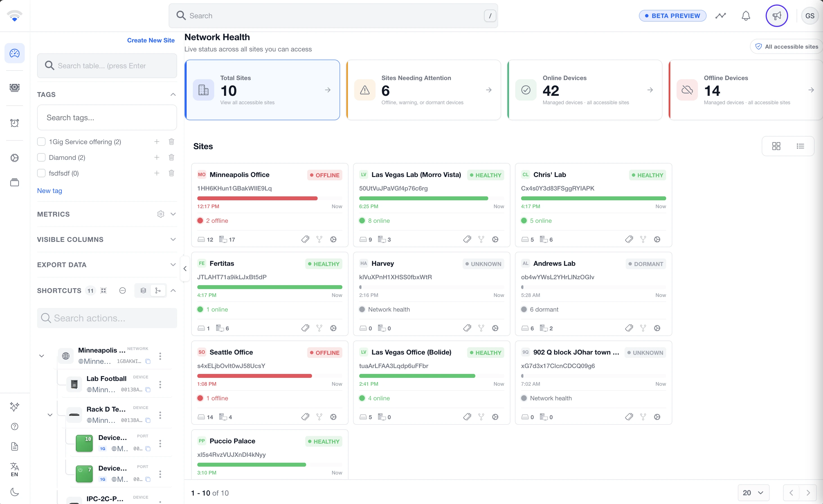Expand the Export Data section

point(107,265)
